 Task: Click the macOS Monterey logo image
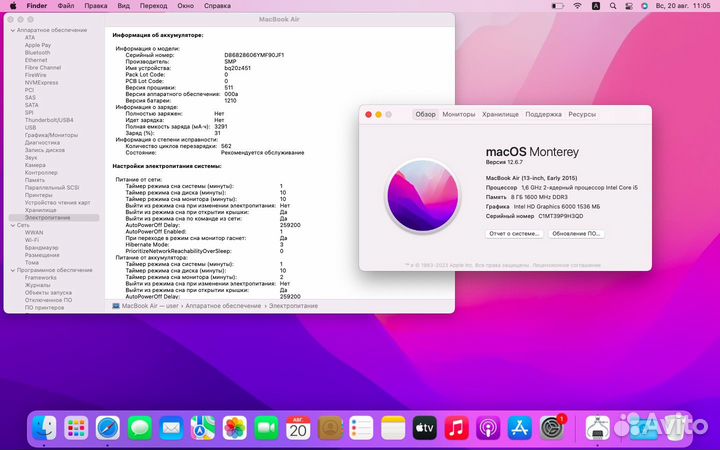tap(422, 196)
